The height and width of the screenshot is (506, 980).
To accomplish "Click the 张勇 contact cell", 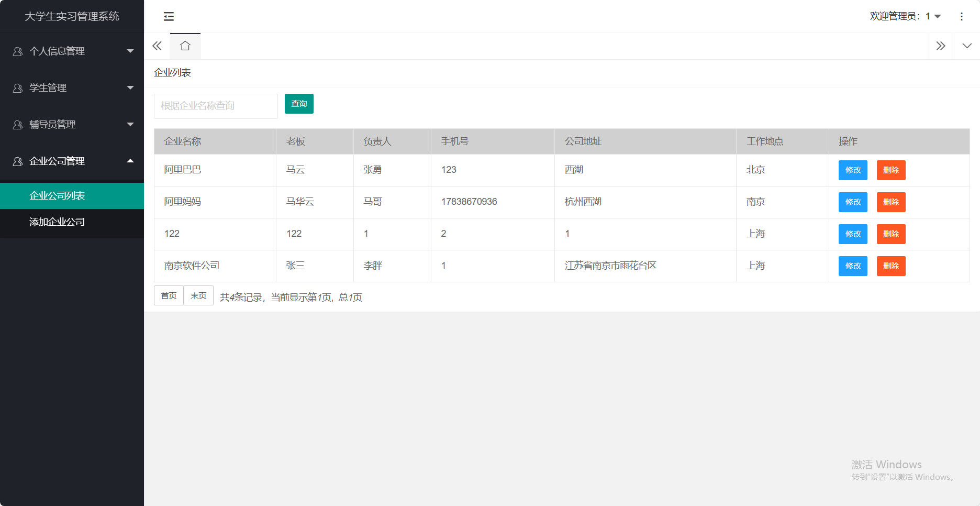I will [x=392, y=170].
